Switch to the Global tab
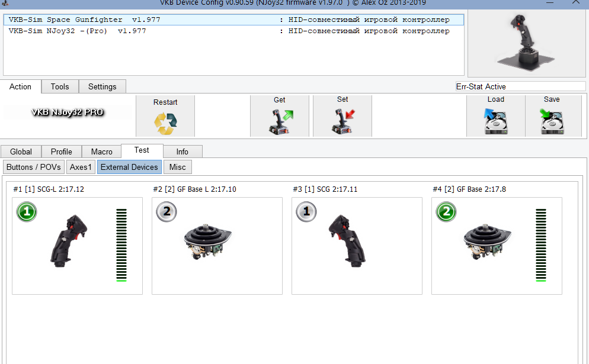Screen dimensions: 589x364 click(x=21, y=152)
